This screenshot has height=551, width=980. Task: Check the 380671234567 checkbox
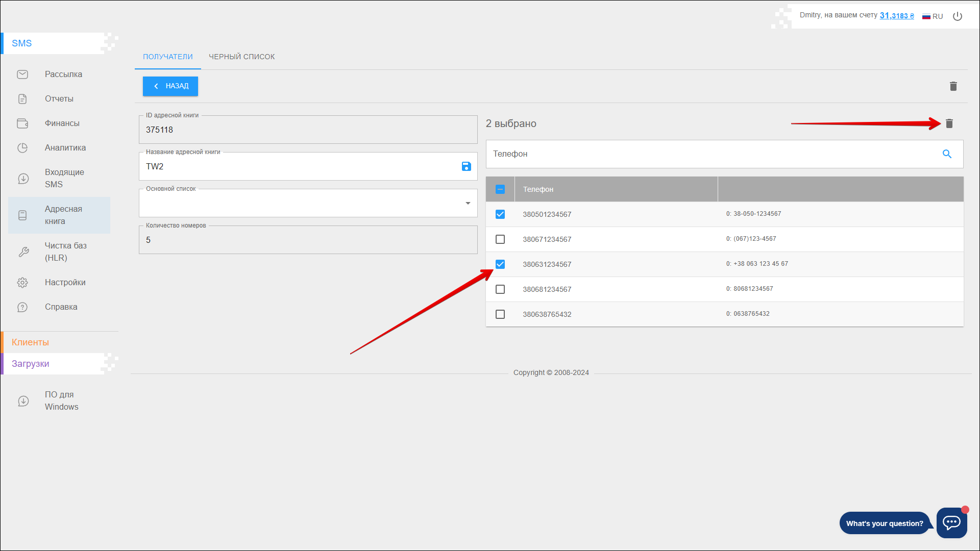click(500, 239)
